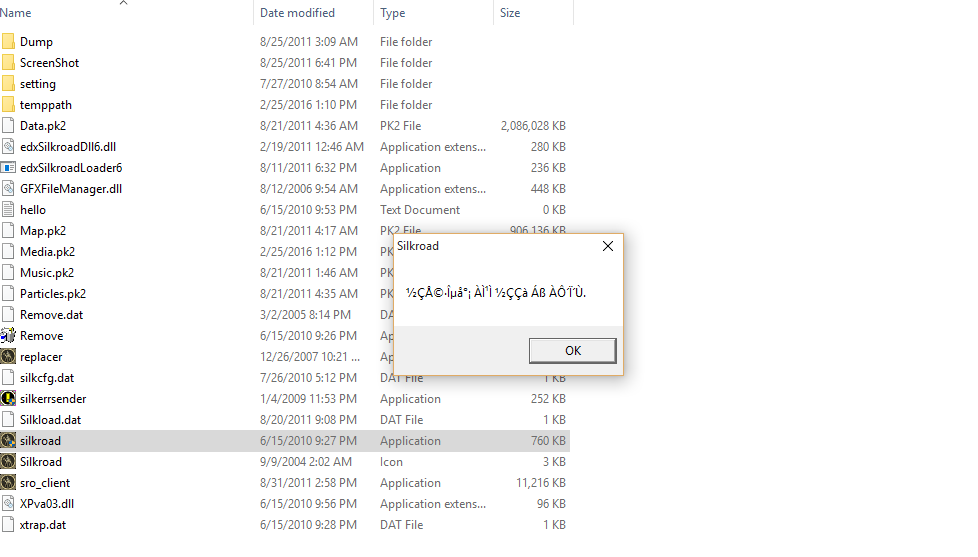The width and height of the screenshot is (978, 557).
Task: Close the Silkroad error dialog
Action: [x=608, y=246]
